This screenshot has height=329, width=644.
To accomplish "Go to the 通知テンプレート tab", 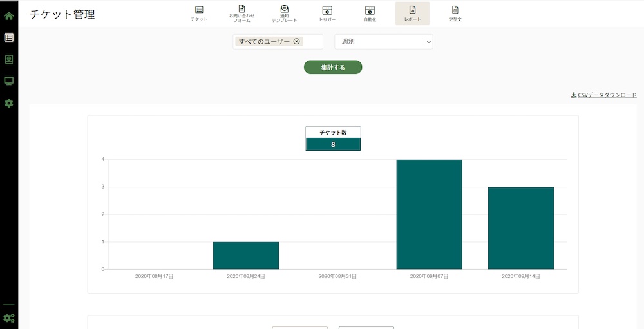I will (x=284, y=14).
